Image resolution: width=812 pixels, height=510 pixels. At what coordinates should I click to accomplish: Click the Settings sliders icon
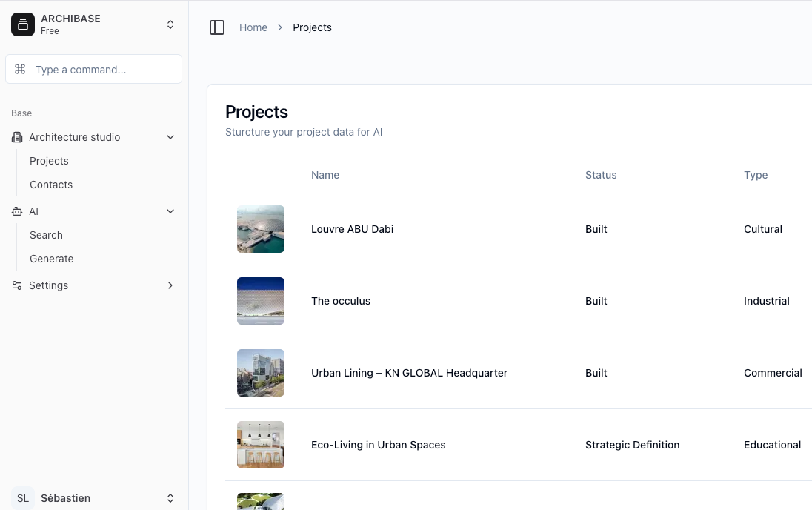[x=16, y=285]
